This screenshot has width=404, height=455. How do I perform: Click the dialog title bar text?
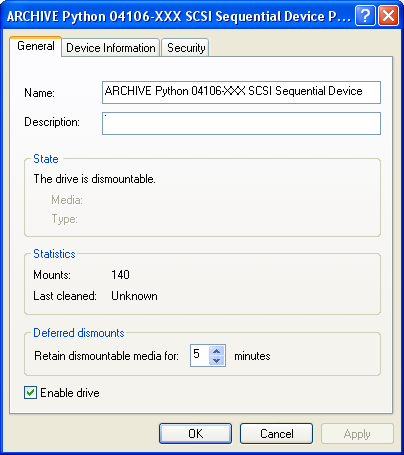(179, 16)
